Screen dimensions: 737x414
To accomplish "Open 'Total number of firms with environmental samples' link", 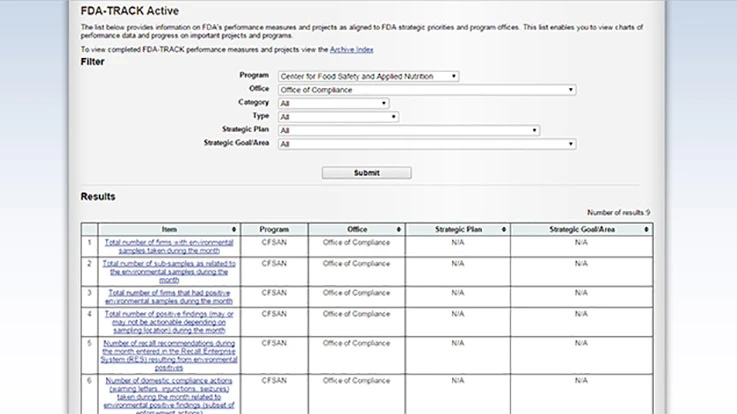I will 168,246.
